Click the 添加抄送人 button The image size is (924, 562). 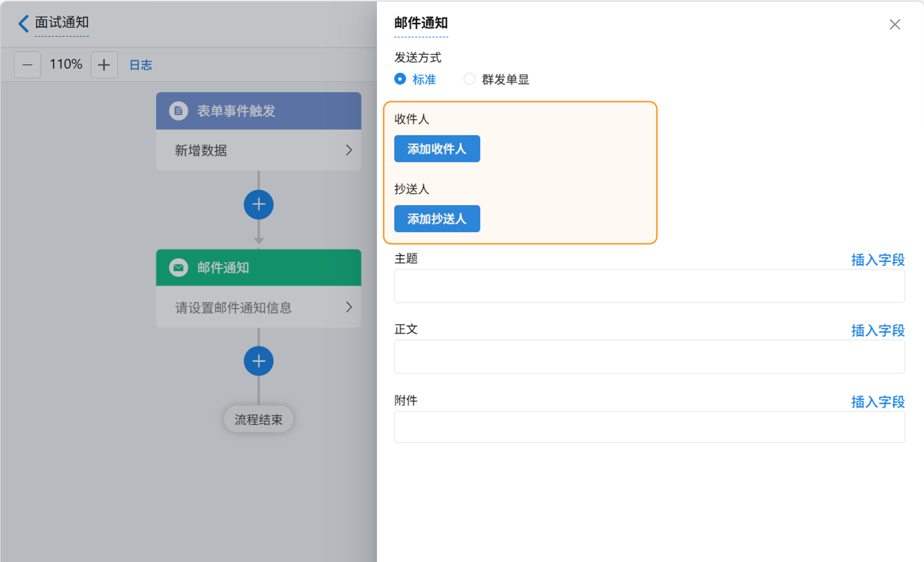(x=437, y=219)
